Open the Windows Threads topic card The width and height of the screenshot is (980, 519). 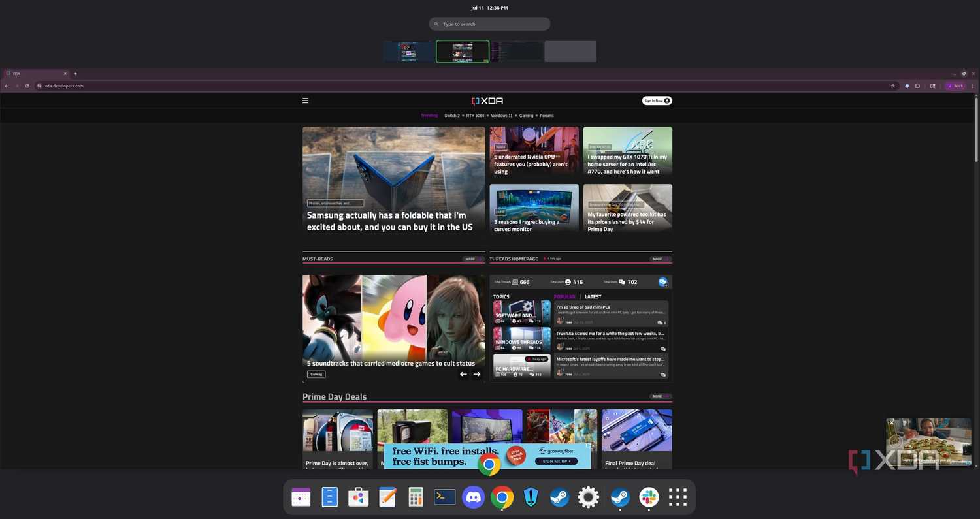tap(522, 339)
